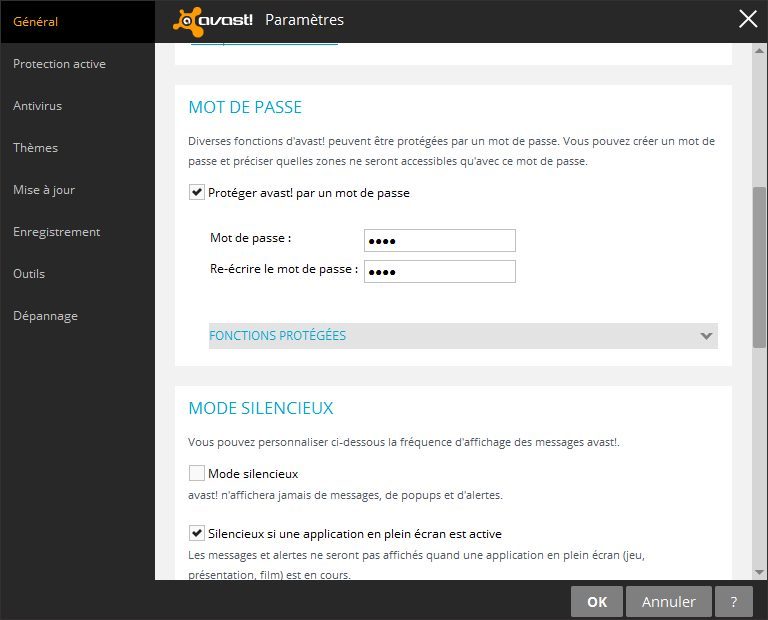Uncheck Protéger avast! par un mot de passe

[x=197, y=193]
